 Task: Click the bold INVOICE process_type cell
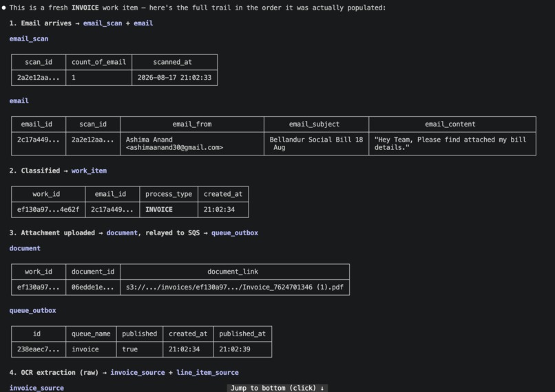(x=169, y=210)
